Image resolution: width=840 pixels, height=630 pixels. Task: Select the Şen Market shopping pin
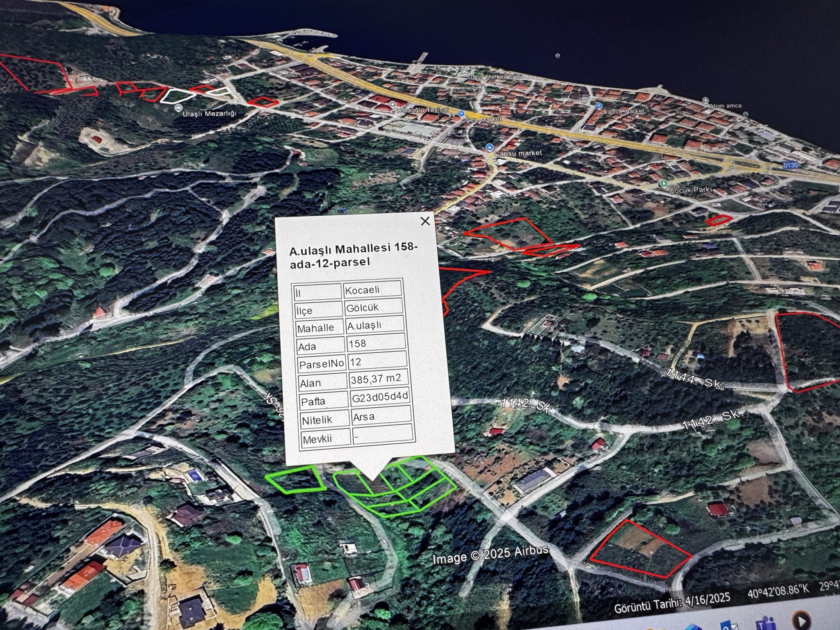[x=462, y=114]
